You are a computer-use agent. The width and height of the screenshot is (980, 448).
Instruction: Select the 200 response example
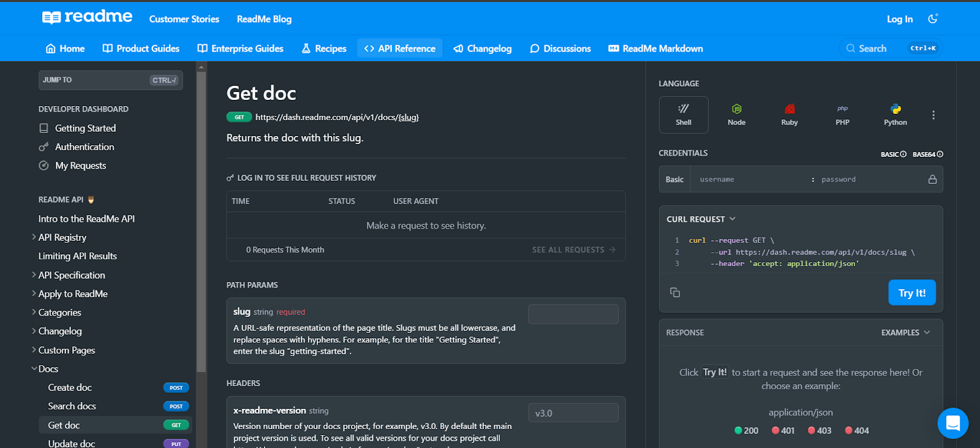click(746, 430)
